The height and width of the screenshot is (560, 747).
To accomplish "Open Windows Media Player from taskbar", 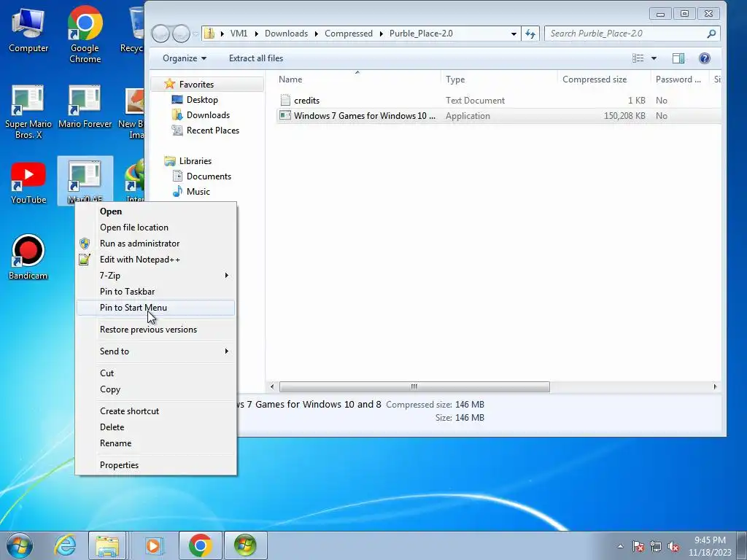I will click(153, 545).
